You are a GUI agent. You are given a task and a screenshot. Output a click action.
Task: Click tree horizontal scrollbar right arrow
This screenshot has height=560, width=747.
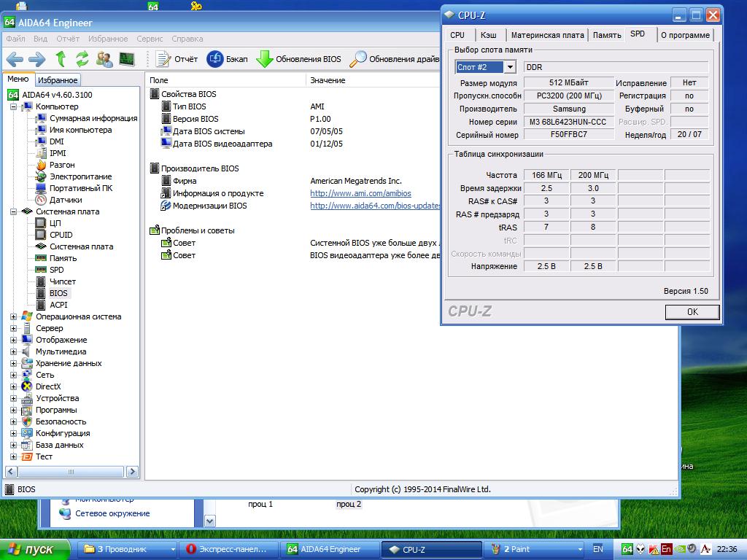133,472
